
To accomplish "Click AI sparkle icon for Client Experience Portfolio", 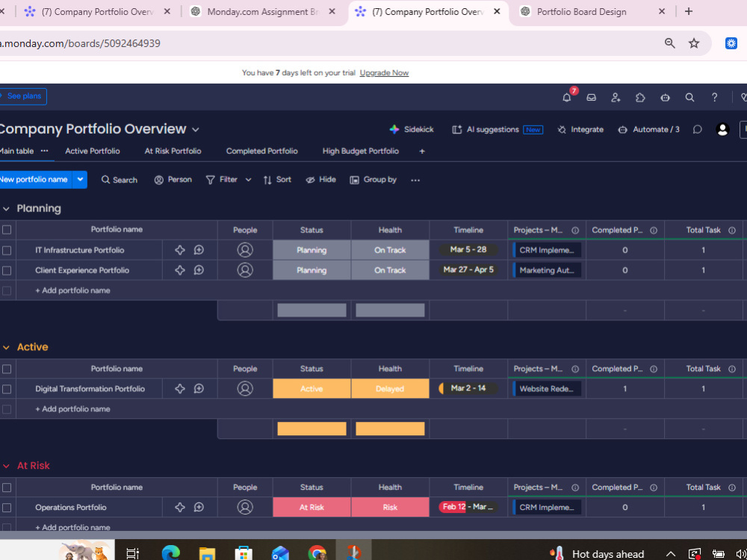I will pos(179,270).
